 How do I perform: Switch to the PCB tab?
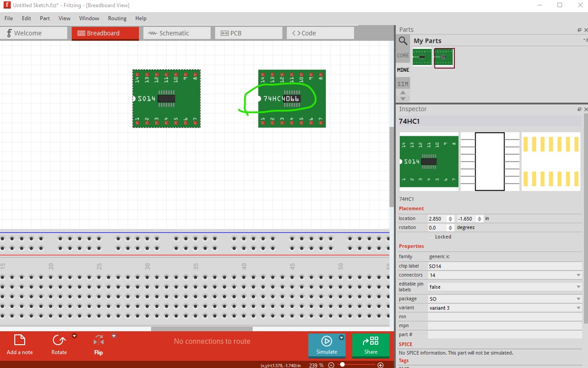pos(249,33)
